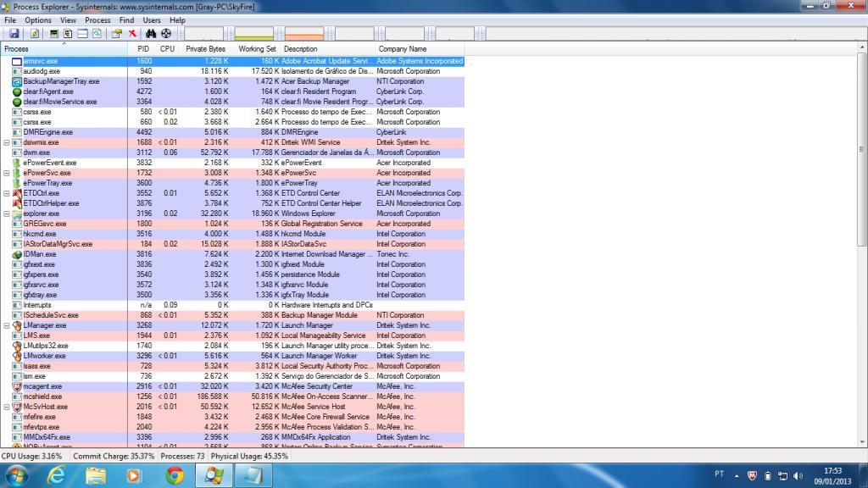868x488 pixels.
Task: Open System Information from the toolbar
Action: (53, 34)
